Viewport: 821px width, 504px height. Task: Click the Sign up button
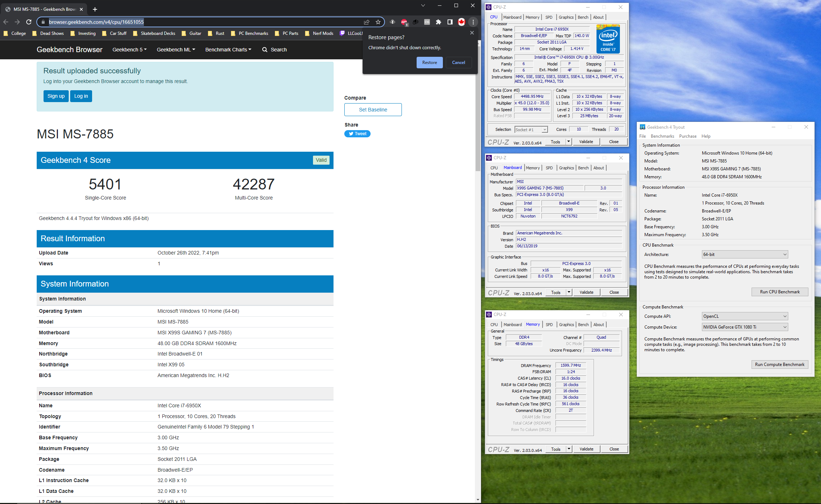click(x=56, y=96)
